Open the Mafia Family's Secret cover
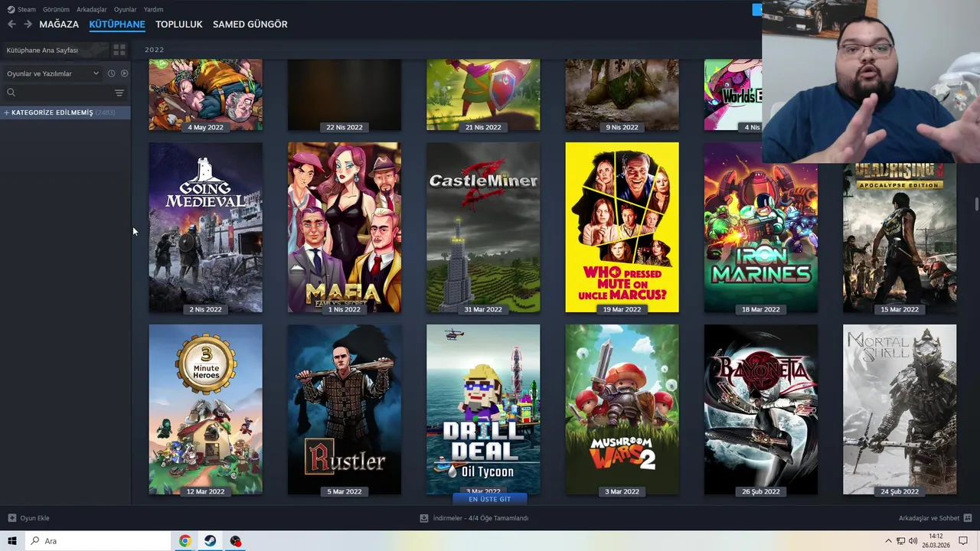This screenshot has height=551, width=980. click(344, 227)
